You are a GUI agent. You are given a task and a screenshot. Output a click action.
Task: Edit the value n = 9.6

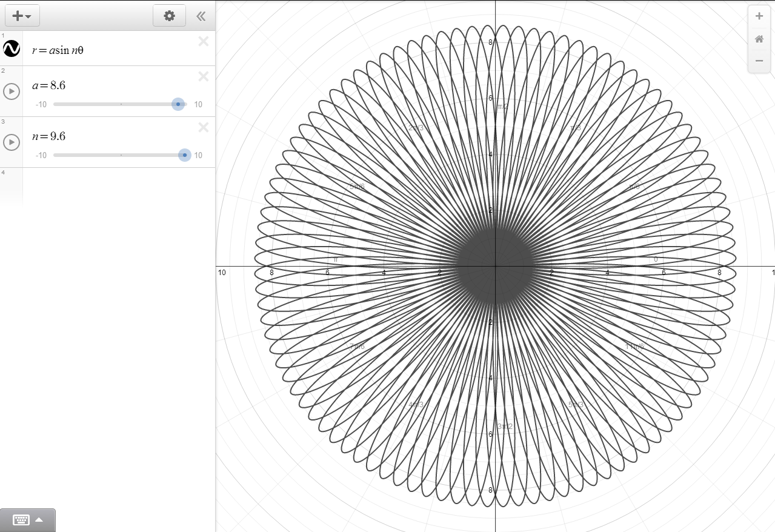[49, 136]
